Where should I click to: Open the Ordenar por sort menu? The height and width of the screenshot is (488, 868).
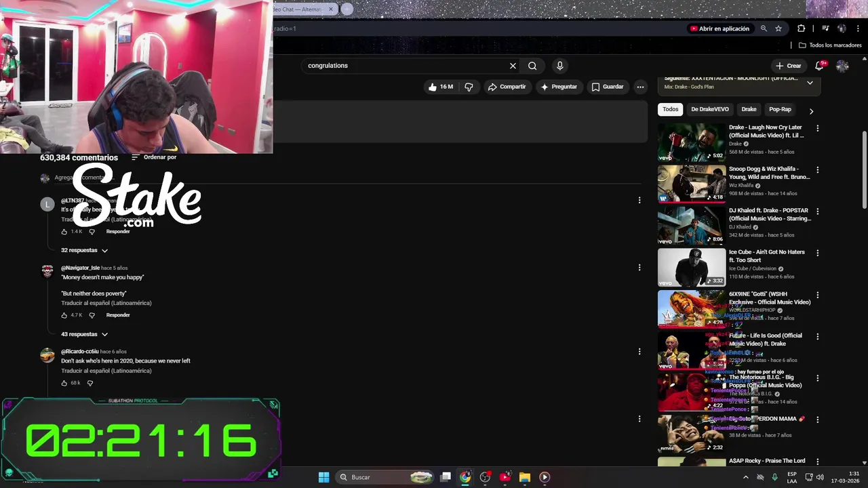pyautogui.click(x=154, y=157)
